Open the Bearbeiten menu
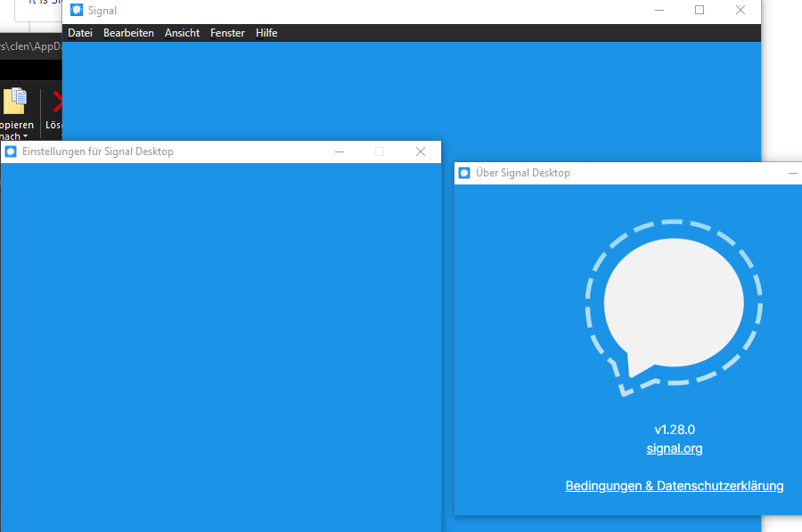The image size is (802, 532). tap(128, 33)
